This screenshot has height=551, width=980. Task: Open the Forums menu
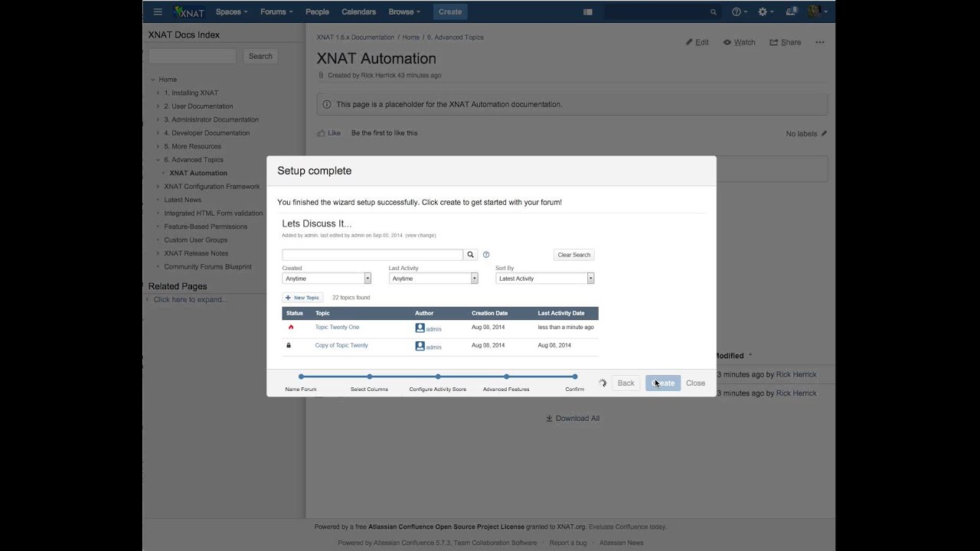(276, 11)
